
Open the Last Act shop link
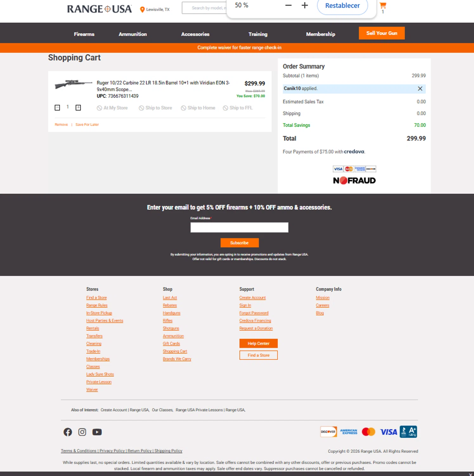pos(170,298)
